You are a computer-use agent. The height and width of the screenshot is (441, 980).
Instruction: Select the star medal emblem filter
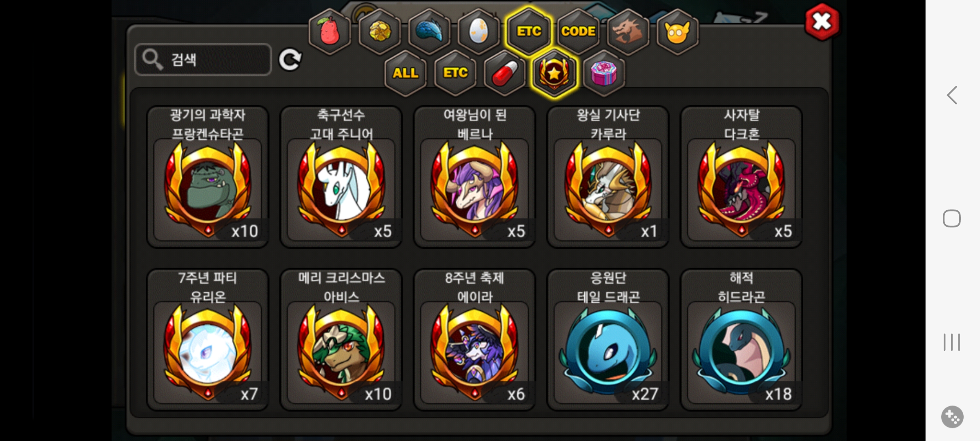pyautogui.click(x=554, y=73)
